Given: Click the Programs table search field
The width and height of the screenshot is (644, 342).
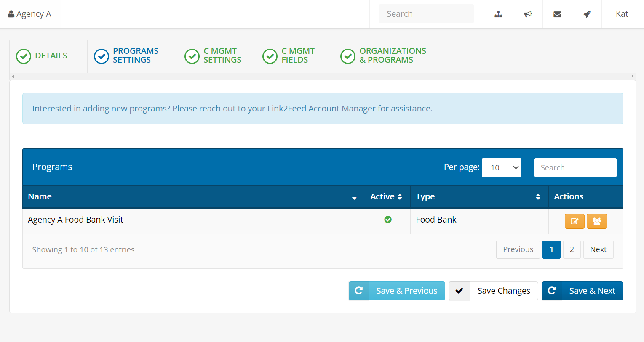Looking at the screenshot, I should 575,168.
